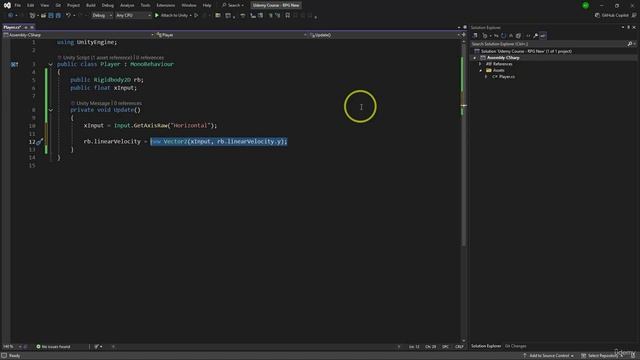
Task: Switch to the Solution Explorer bottom tab
Action: 486,346
